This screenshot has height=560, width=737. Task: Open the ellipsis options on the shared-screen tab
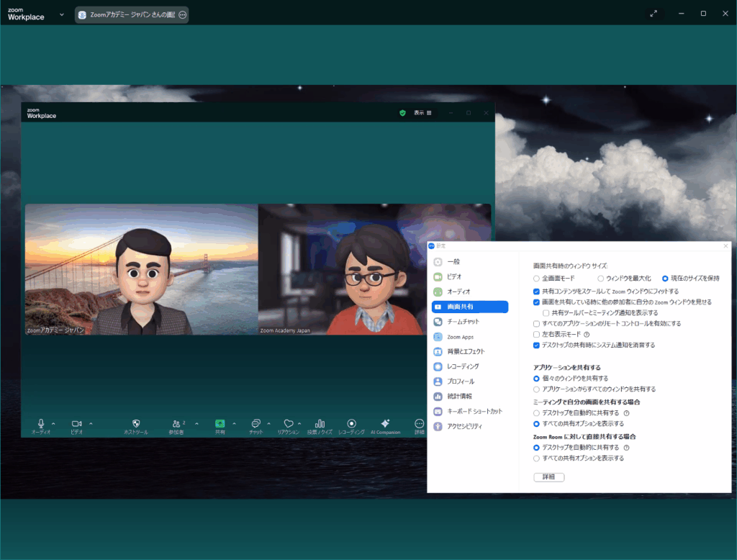tap(182, 14)
